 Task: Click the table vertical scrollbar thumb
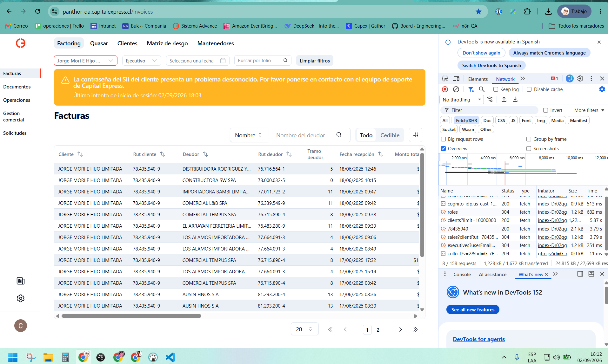click(422, 205)
